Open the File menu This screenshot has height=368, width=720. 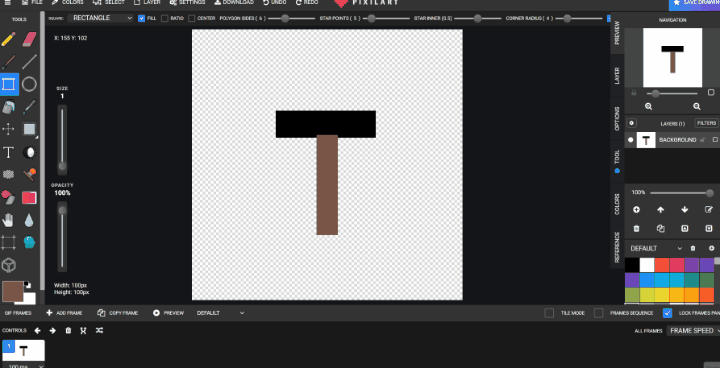click(x=32, y=2)
